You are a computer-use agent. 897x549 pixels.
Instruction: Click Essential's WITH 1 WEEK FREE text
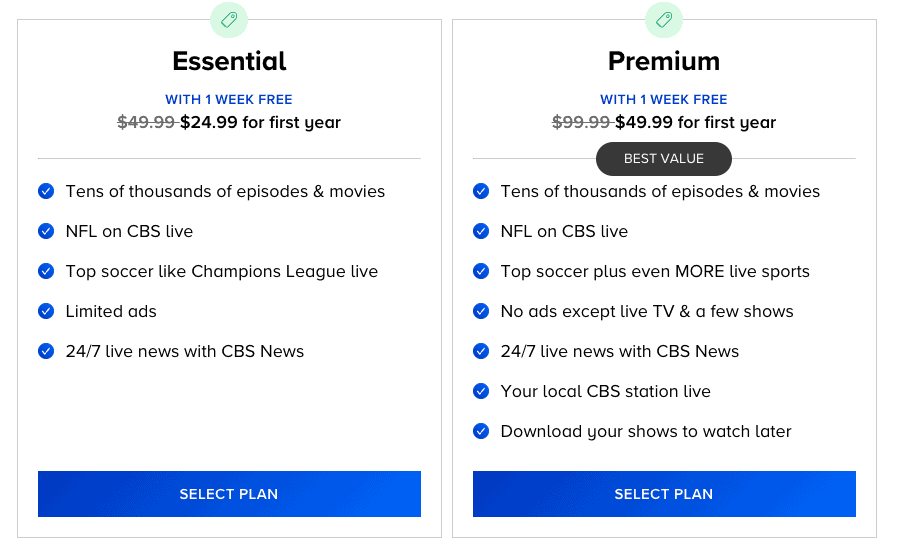point(229,100)
